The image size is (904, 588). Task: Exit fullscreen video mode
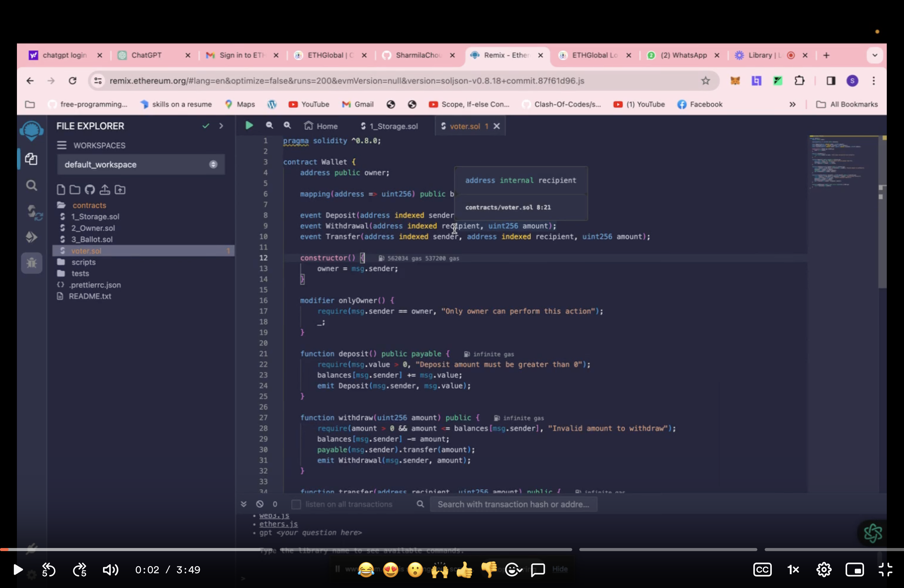(x=885, y=569)
